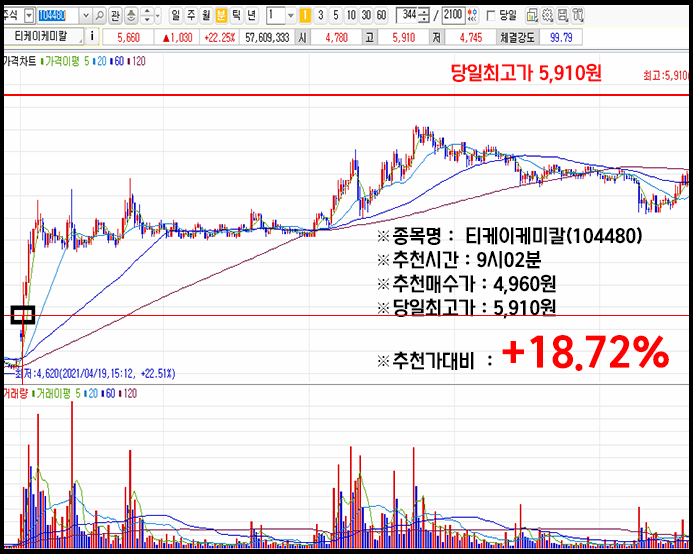Click the candle count field 344
This screenshot has width=693, height=554.
pos(408,16)
